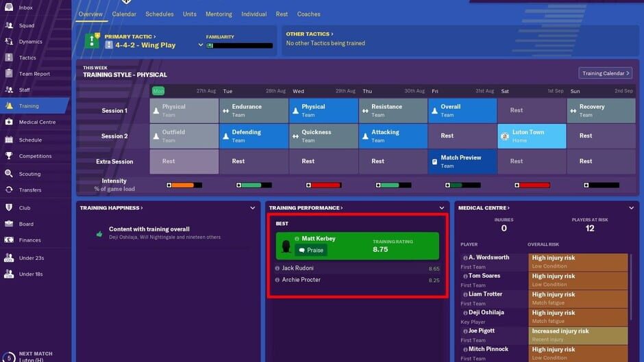The image size is (644, 362).
Task: Praise Matt Kerbey for training
Action: point(311,250)
